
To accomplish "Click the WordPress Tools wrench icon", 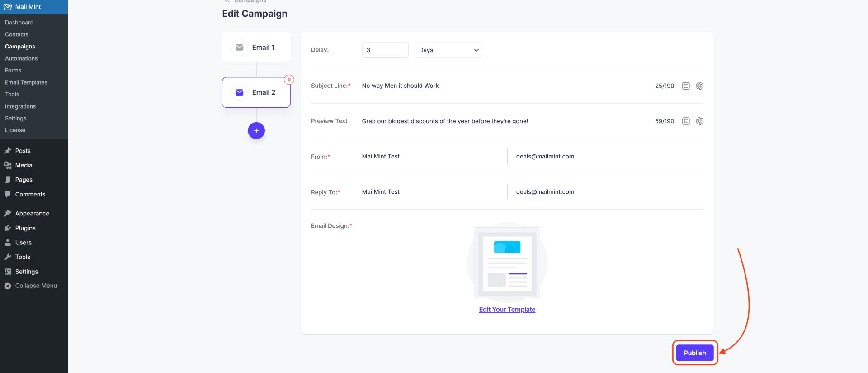I will tap(8, 257).
